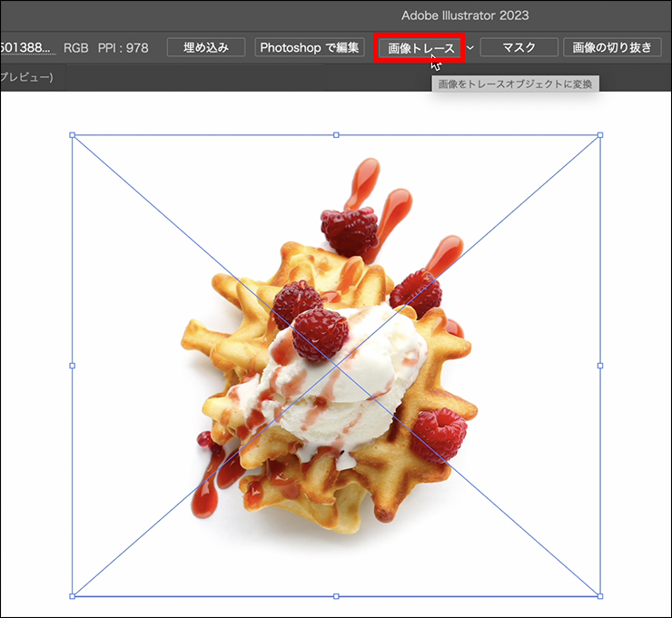Click the right-middle bounding box handle
Image resolution: width=672 pixels, height=618 pixels.
click(x=599, y=366)
